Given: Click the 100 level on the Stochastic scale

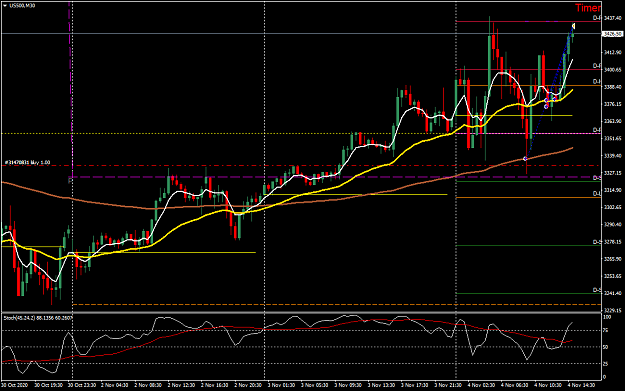Looking at the screenshot, I should pyautogui.click(x=607, y=317).
